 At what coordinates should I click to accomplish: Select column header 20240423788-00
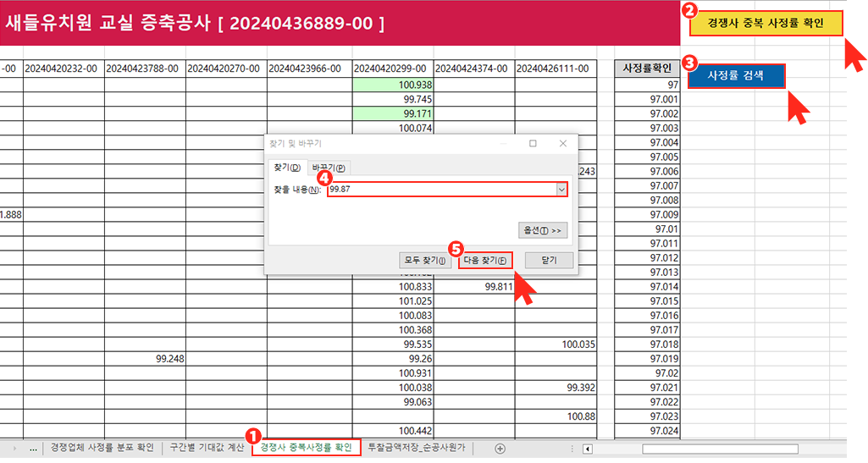pyautogui.click(x=145, y=69)
